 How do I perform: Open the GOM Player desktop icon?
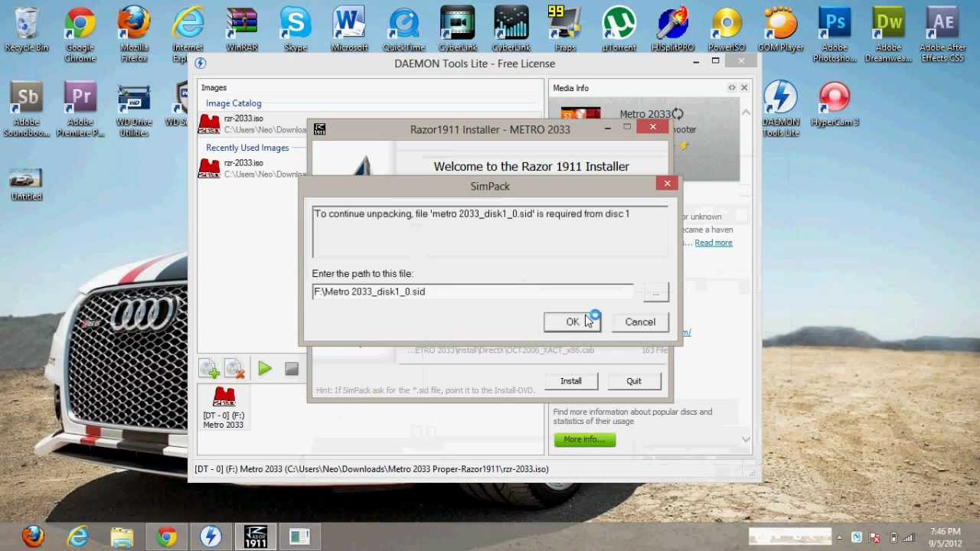point(781,31)
